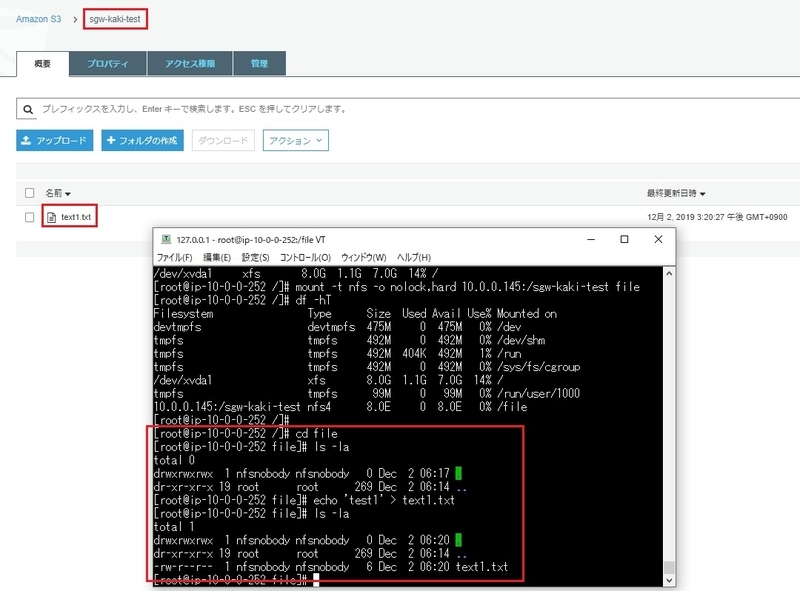Open the 編集(E) menu in terminal
This screenshot has width=800, height=591.
click(x=217, y=257)
